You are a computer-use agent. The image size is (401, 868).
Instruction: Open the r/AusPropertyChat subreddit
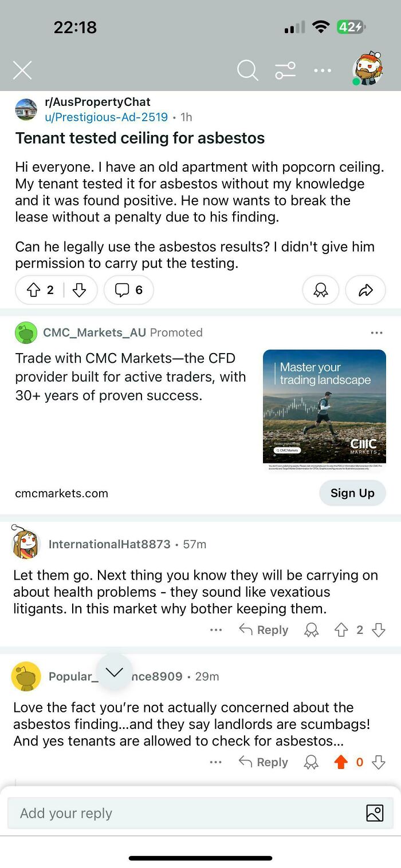pyautogui.click(x=96, y=102)
